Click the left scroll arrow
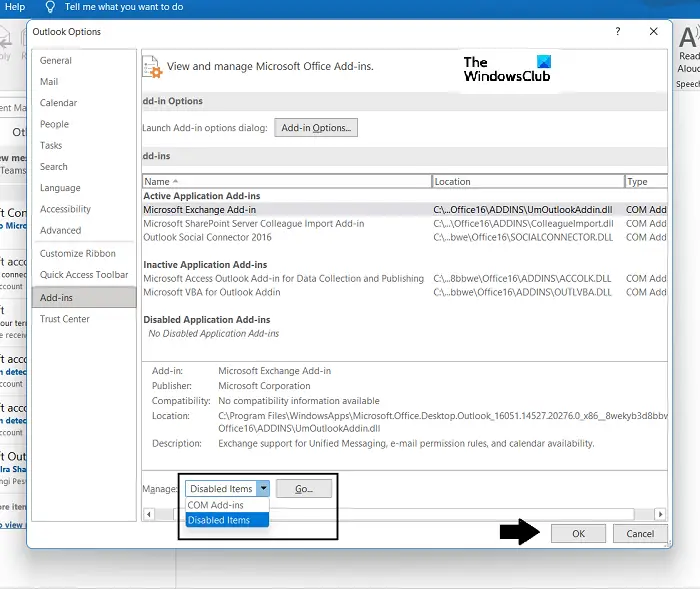Image resolution: width=700 pixels, height=589 pixels. click(x=149, y=514)
